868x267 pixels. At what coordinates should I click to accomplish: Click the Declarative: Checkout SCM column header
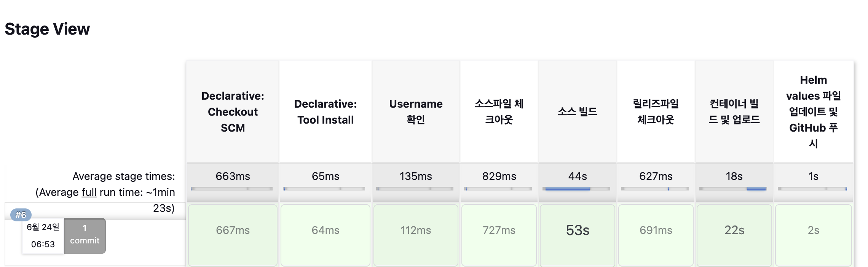233,112
